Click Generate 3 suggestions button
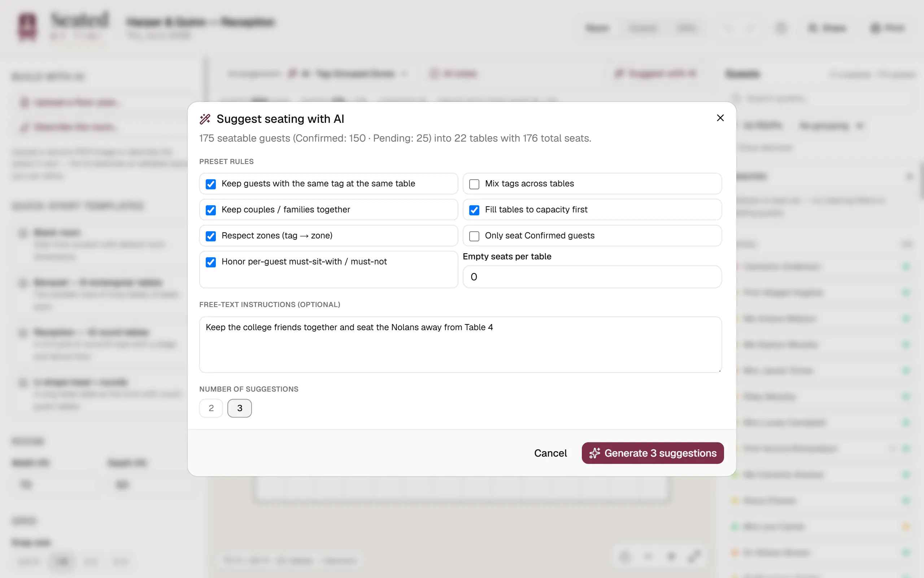Image resolution: width=924 pixels, height=578 pixels. point(653,453)
